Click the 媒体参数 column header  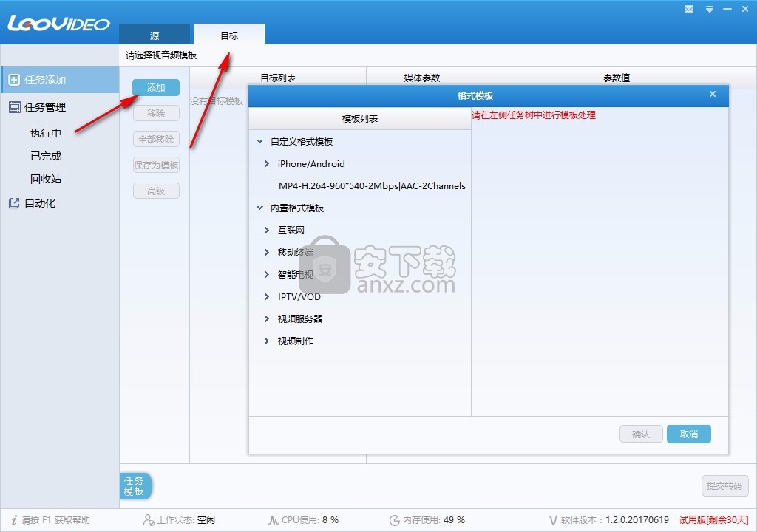(422, 78)
